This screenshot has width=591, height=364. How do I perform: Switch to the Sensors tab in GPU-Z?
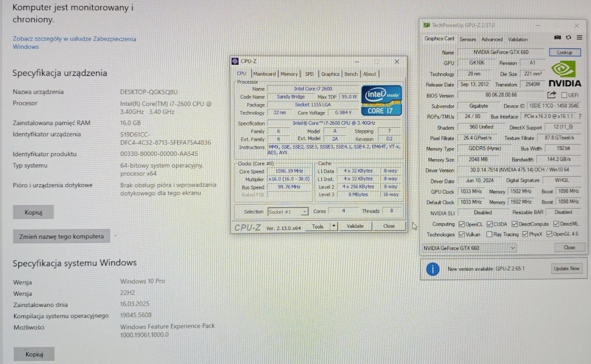[467, 40]
